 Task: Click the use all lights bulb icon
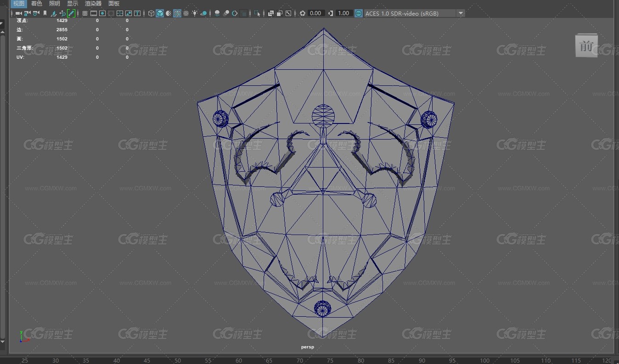[x=195, y=13]
